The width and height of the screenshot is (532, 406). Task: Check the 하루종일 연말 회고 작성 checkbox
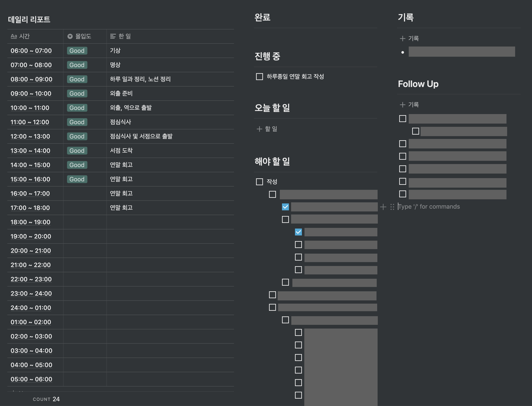(x=259, y=77)
